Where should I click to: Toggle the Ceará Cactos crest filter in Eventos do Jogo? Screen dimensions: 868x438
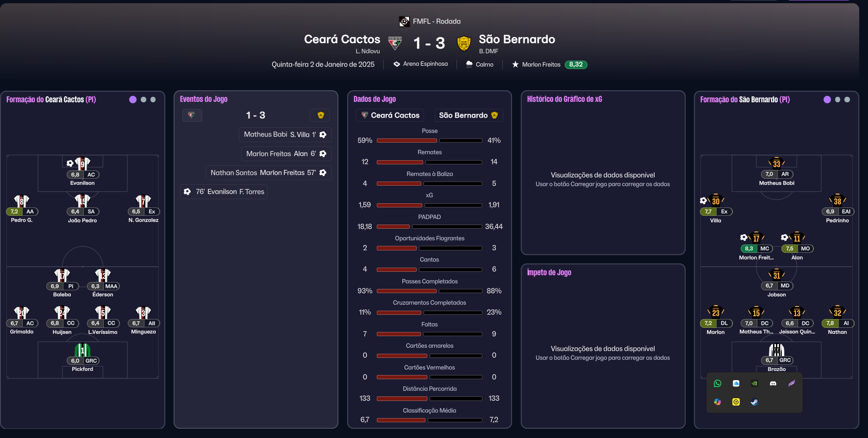point(192,115)
